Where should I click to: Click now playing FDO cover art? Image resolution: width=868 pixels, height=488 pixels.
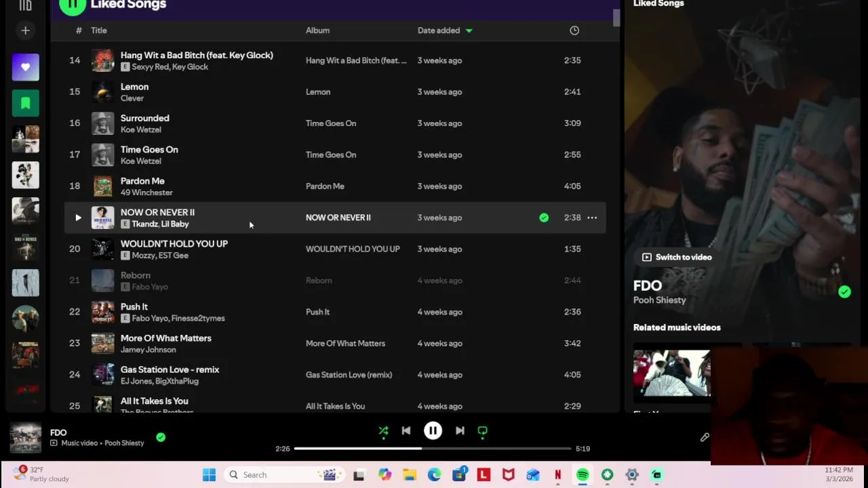coord(26,437)
